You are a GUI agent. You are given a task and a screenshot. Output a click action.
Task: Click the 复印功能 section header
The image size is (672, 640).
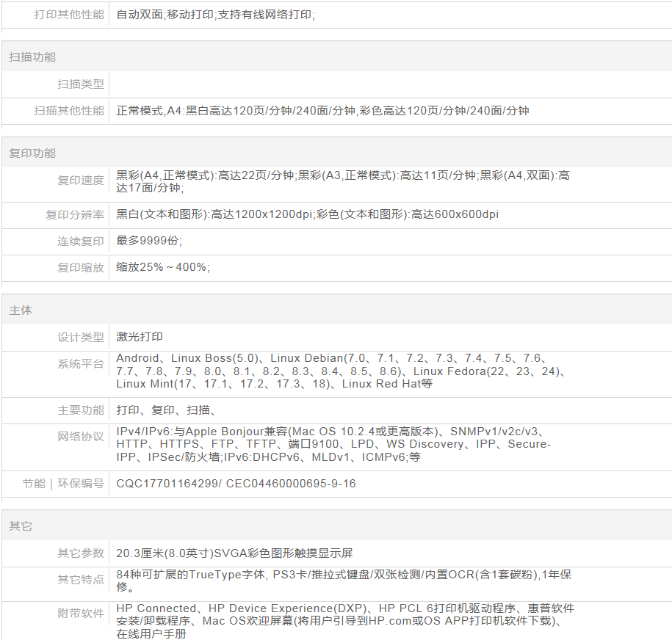[x=32, y=153]
